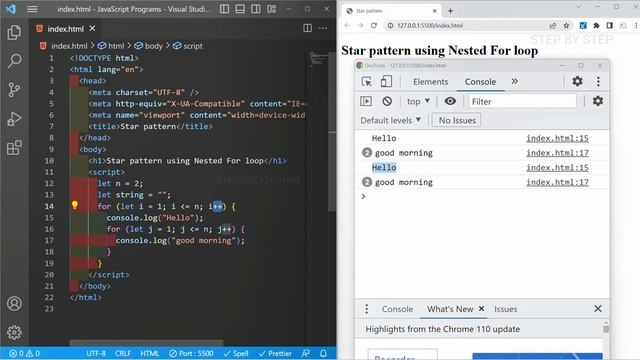The image size is (640, 360).
Task: Open the Accounts menu in activity bar
Action: pos(14,304)
